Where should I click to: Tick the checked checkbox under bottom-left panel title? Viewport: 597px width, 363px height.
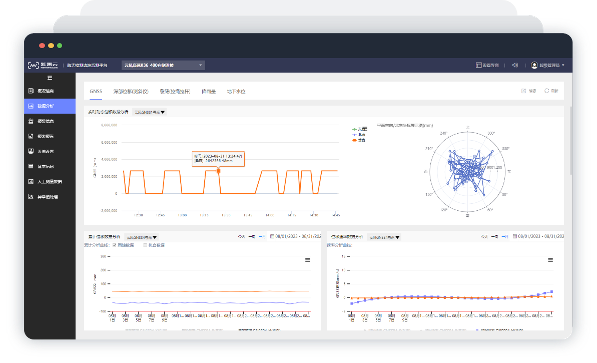click(x=115, y=245)
